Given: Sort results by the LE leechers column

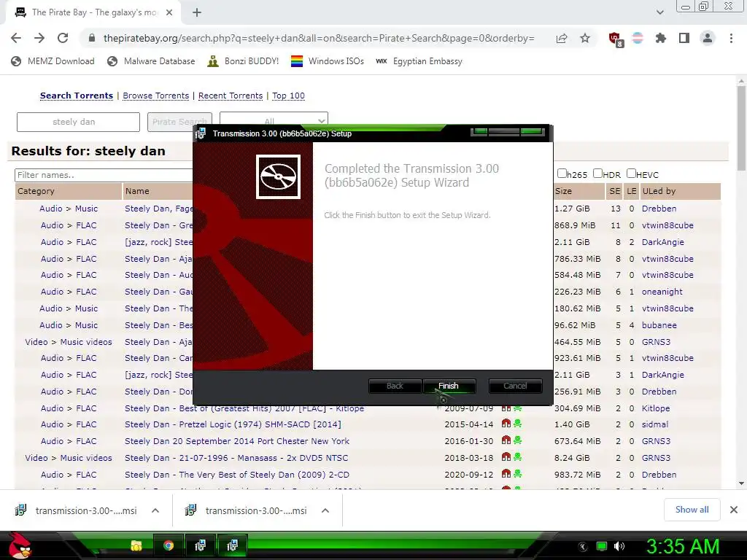Looking at the screenshot, I should point(632,191).
